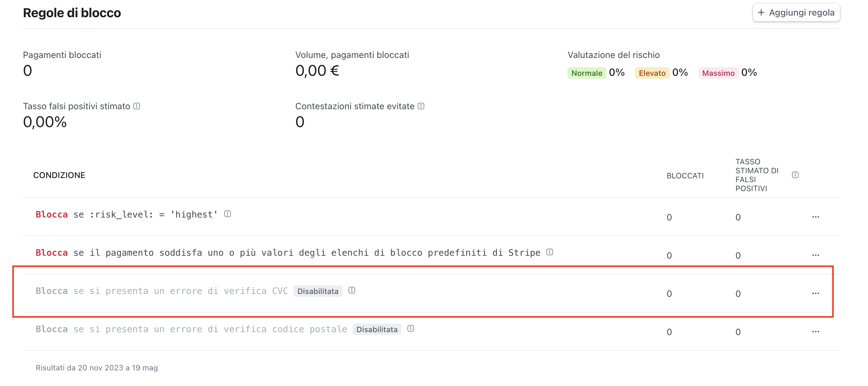Image resolution: width=868 pixels, height=386 pixels.
Task: Click the Blocca CVC verification error rule text
Action: [162, 291]
